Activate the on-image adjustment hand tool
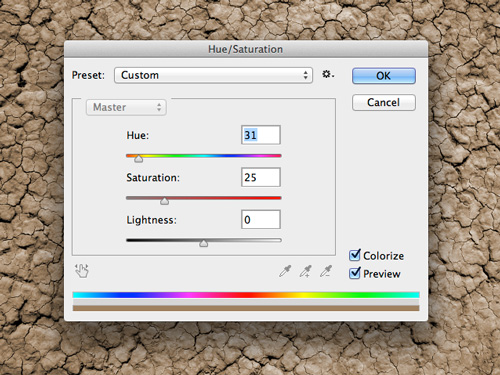This screenshot has width=500, height=375. coord(82,271)
